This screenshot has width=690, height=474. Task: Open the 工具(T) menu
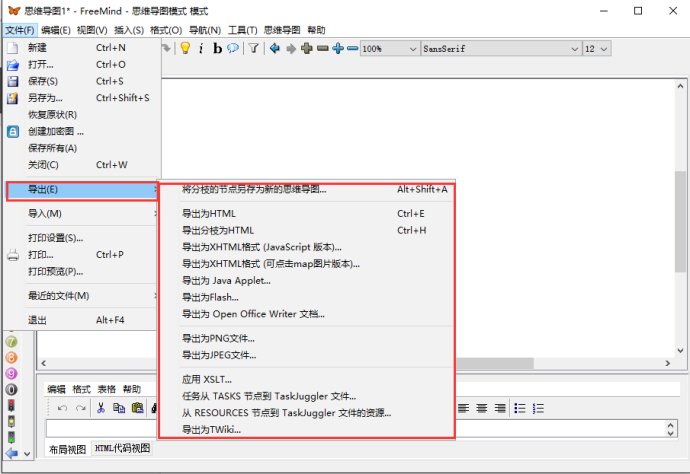(x=242, y=30)
